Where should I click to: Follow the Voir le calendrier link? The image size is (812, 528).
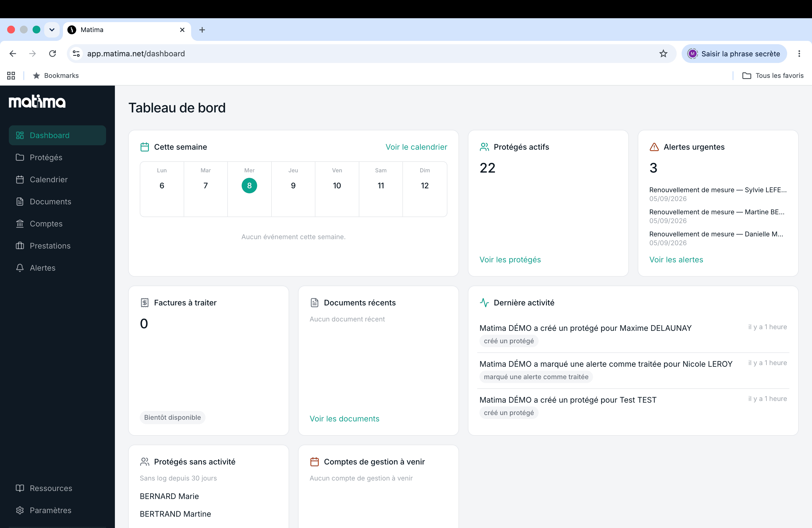pos(416,147)
